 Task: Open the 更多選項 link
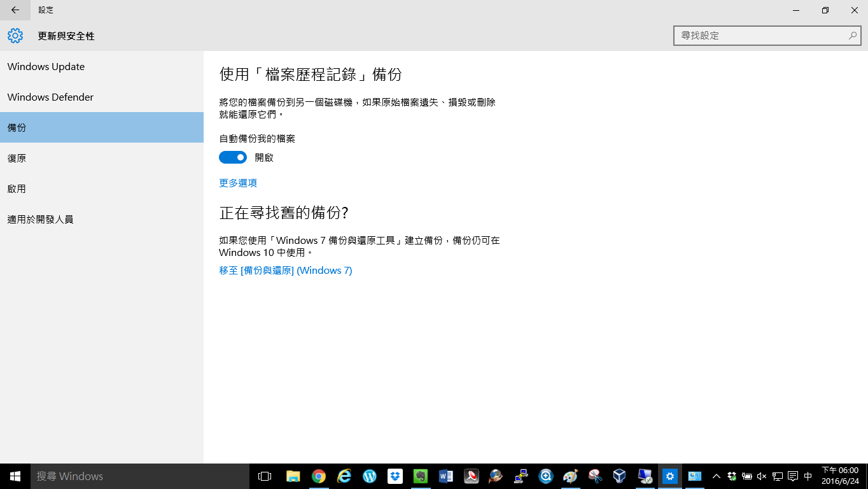pyautogui.click(x=238, y=183)
